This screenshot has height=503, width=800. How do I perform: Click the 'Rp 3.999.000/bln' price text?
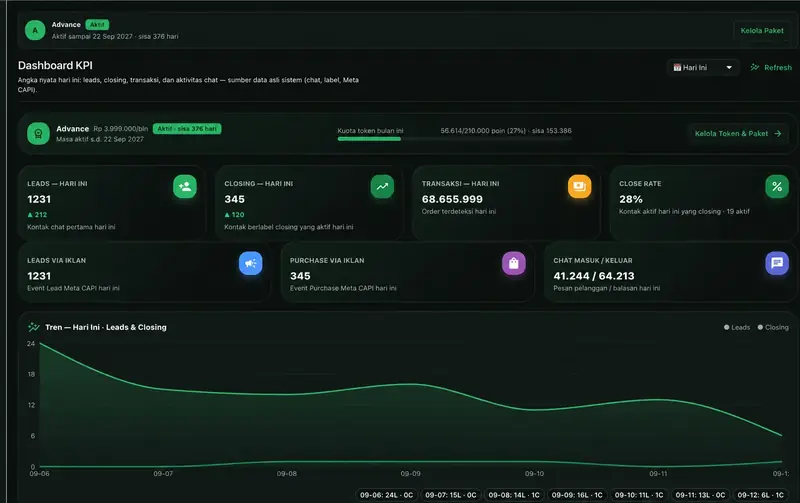121,129
